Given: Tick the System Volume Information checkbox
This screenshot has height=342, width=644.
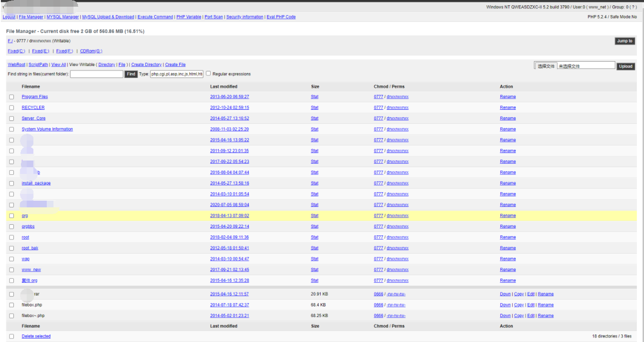Looking at the screenshot, I should coord(12,129).
